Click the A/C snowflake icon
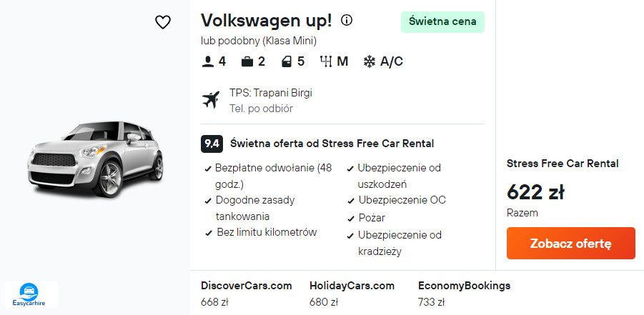 370,61
